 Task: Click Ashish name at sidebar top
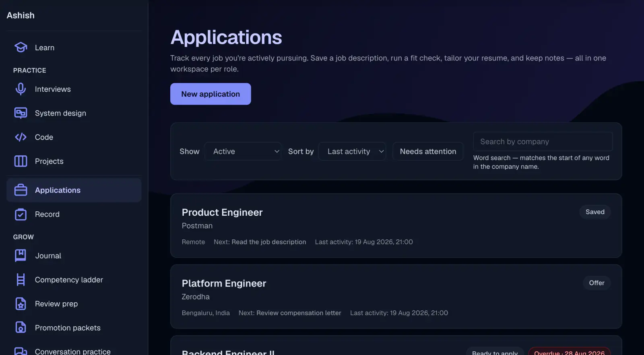point(21,15)
